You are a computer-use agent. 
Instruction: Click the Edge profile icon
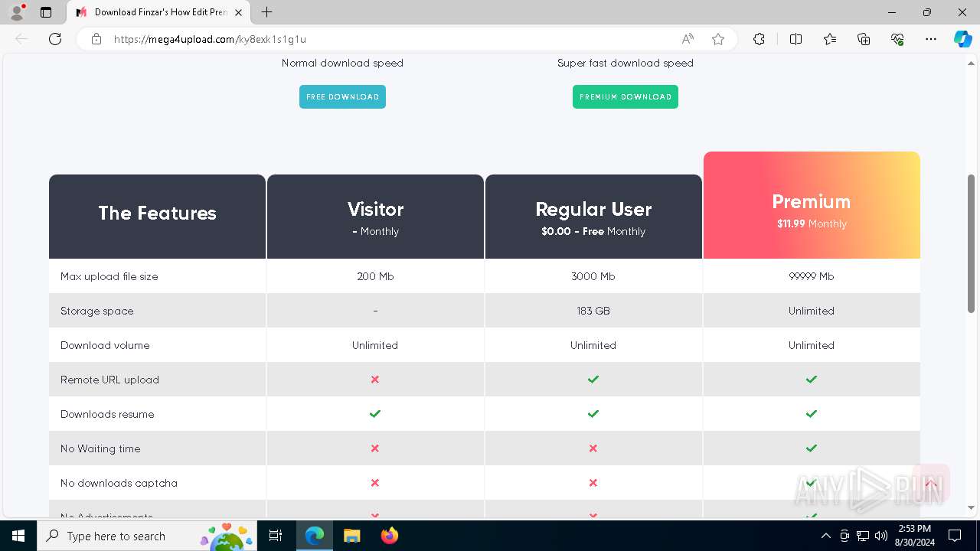[17, 12]
